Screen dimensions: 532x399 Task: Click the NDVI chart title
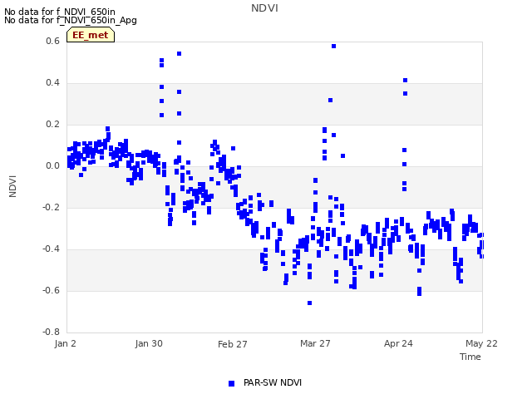coord(264,8)
